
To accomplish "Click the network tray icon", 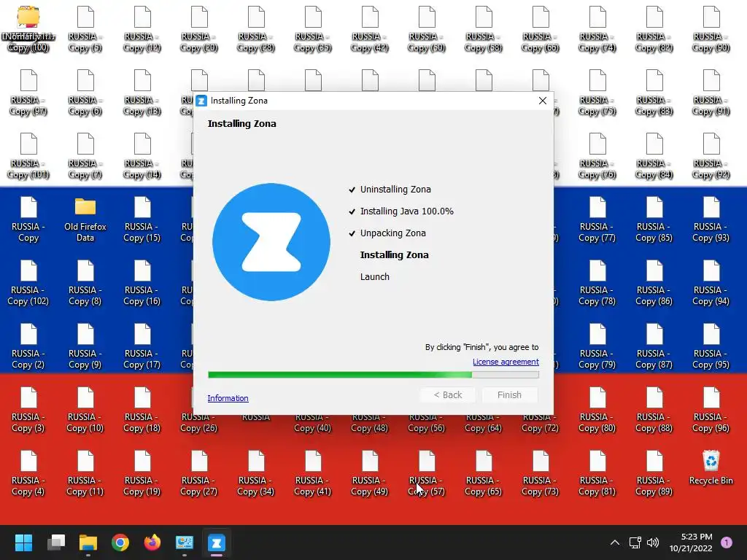I will point(635,542).
